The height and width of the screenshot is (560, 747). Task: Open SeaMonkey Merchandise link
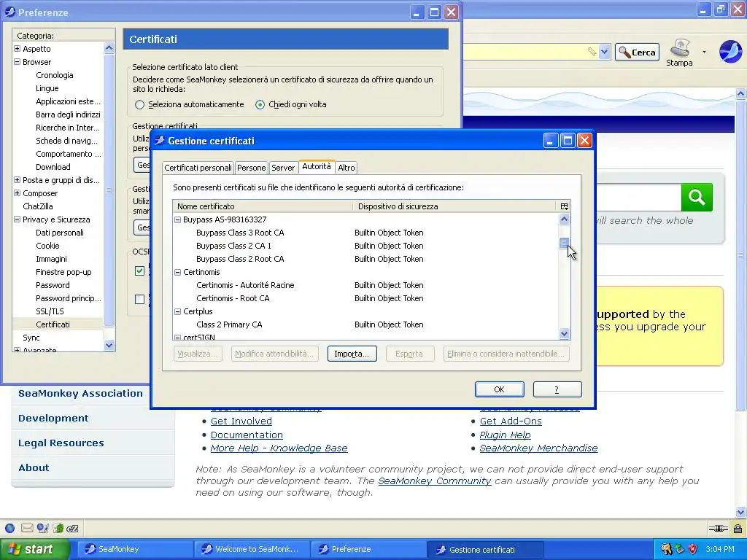538,448
